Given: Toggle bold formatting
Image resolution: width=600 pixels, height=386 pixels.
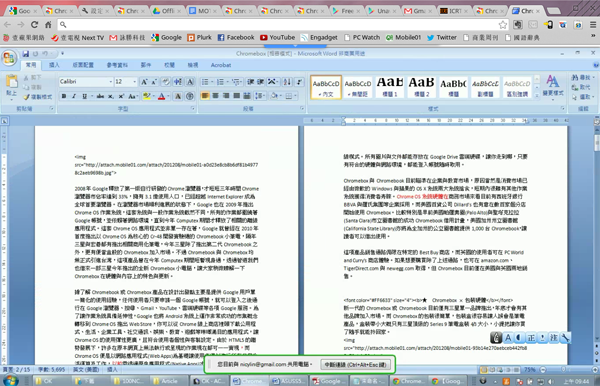Looking at the screenshot, I should tap(64, 96).
